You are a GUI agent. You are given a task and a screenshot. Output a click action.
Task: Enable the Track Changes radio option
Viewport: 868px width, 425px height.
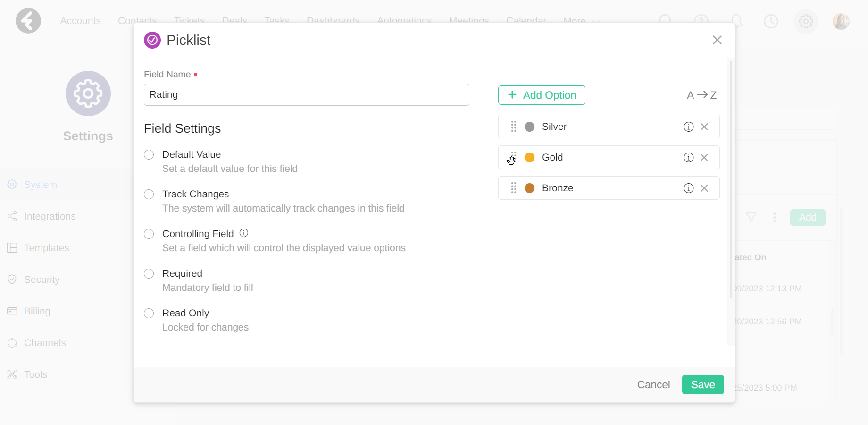[149, 195]
